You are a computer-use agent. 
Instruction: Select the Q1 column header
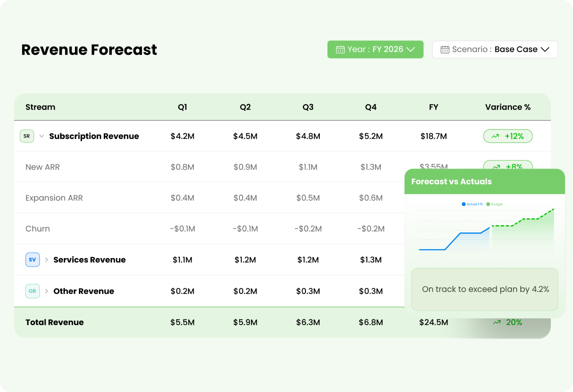pyautogui.click(x=182, y=107)
